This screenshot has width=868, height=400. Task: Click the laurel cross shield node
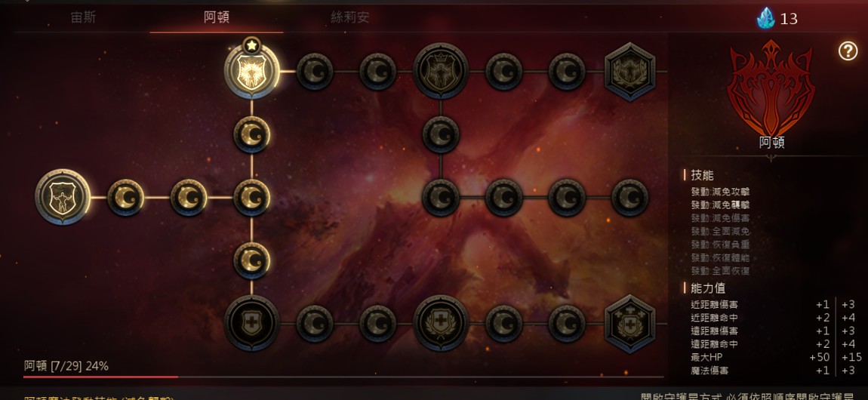tap(441, 322)
